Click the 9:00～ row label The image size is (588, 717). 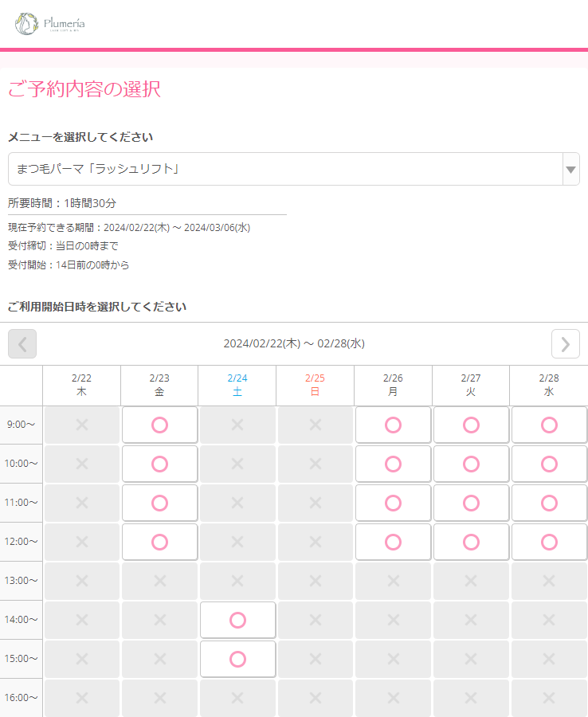point(21,425)
